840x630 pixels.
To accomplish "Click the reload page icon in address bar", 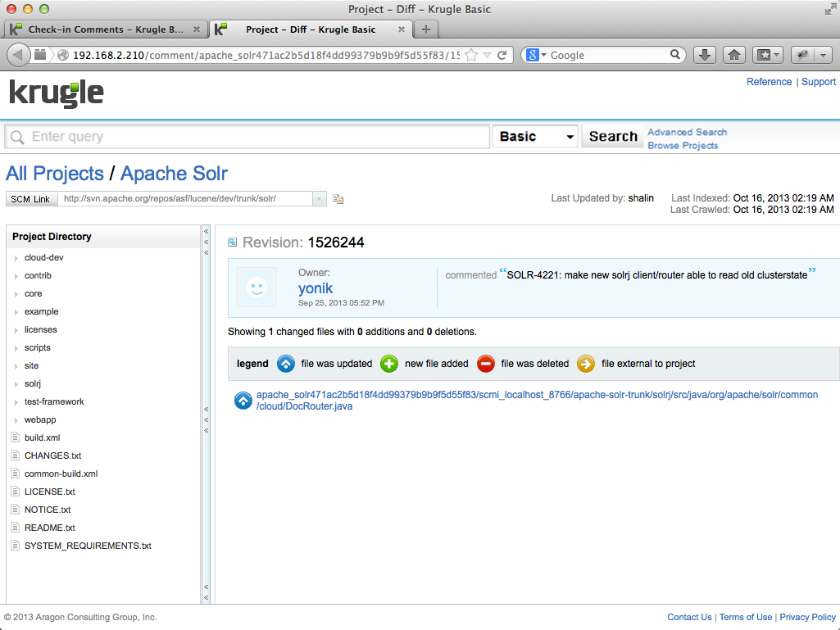I will (502, 55).
